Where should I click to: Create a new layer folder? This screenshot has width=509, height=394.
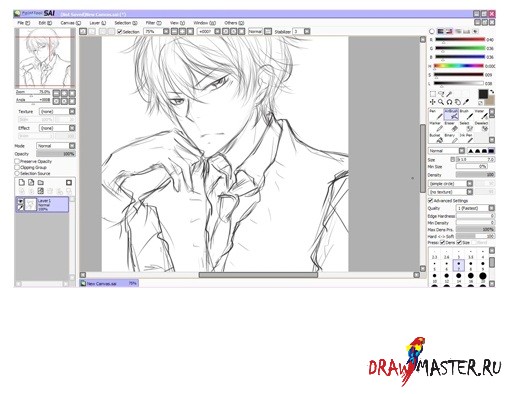point(41,182)
